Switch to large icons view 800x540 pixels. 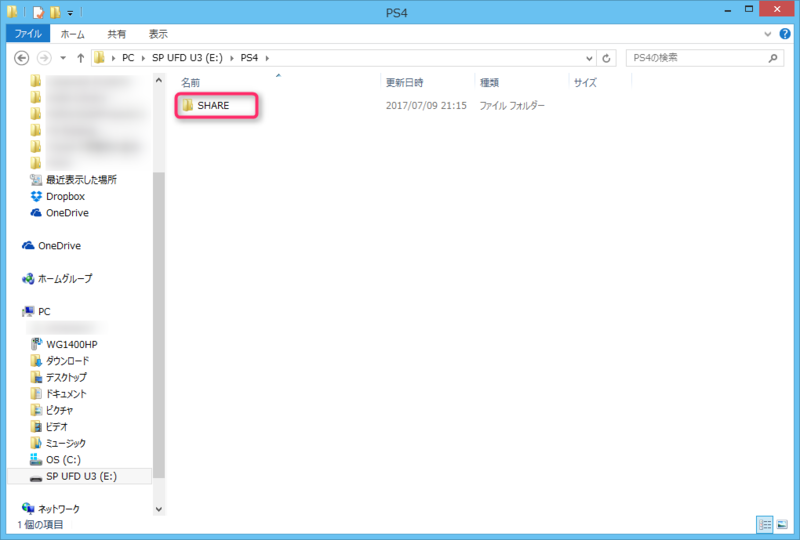coord(782,525)
